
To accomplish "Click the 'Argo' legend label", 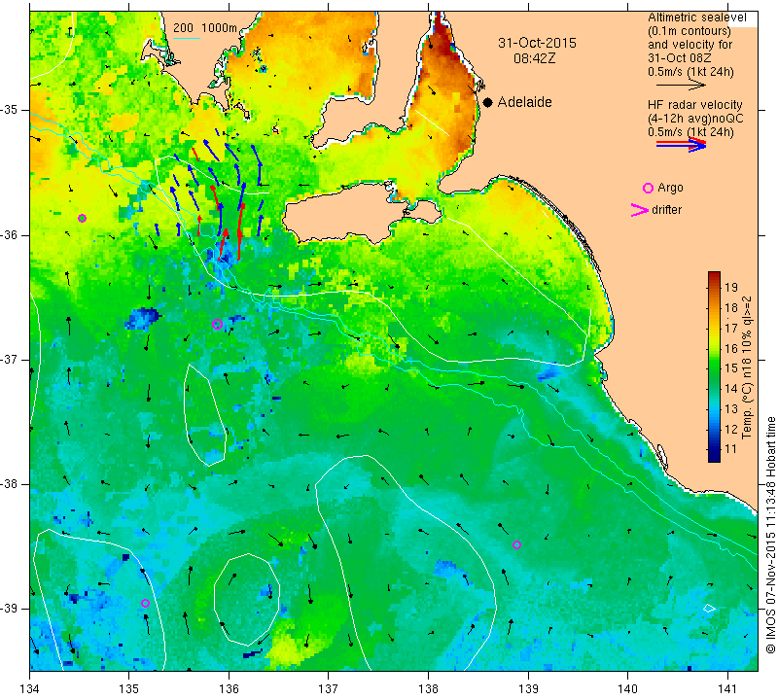I will pos(670,188).
